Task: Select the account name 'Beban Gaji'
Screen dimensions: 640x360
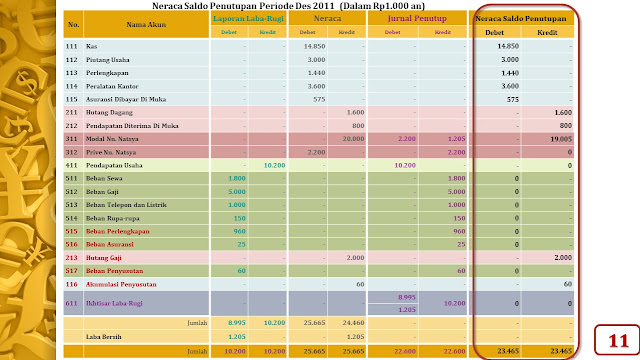Action: (x=102, y=192)
